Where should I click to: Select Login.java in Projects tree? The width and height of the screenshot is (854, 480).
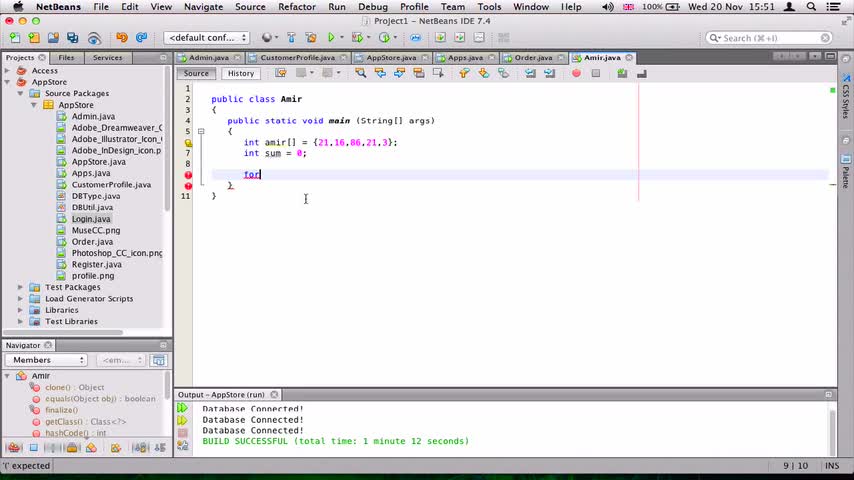pyautogui.click(x=91, y=219)
